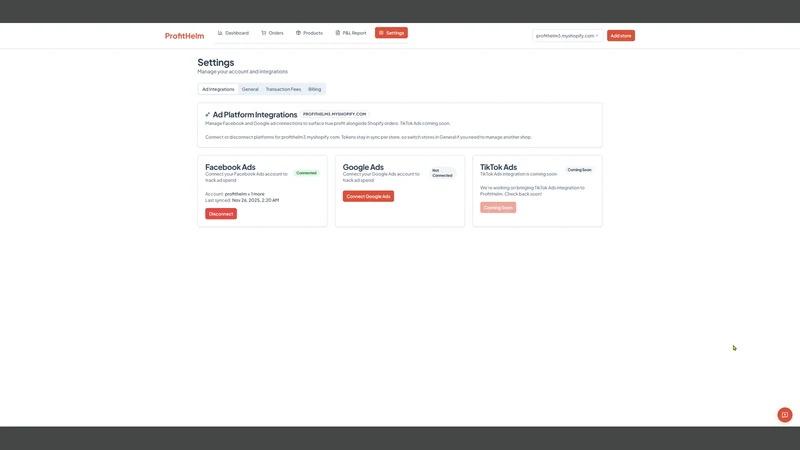Click the Google Ads card title
Viewport: 800px width, 450px height.
(363, 167)
